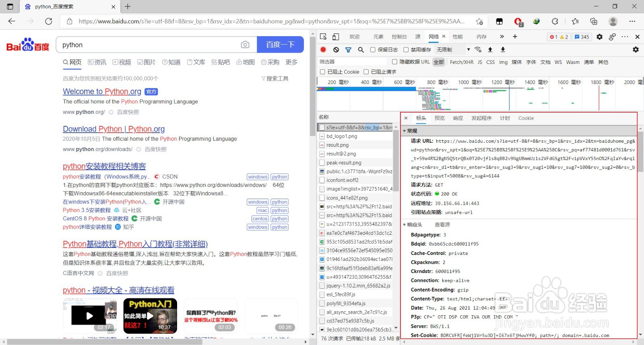Click the 筛选器 filter input
The height and width of the screenshot is (345, 644).
[353, 62]
